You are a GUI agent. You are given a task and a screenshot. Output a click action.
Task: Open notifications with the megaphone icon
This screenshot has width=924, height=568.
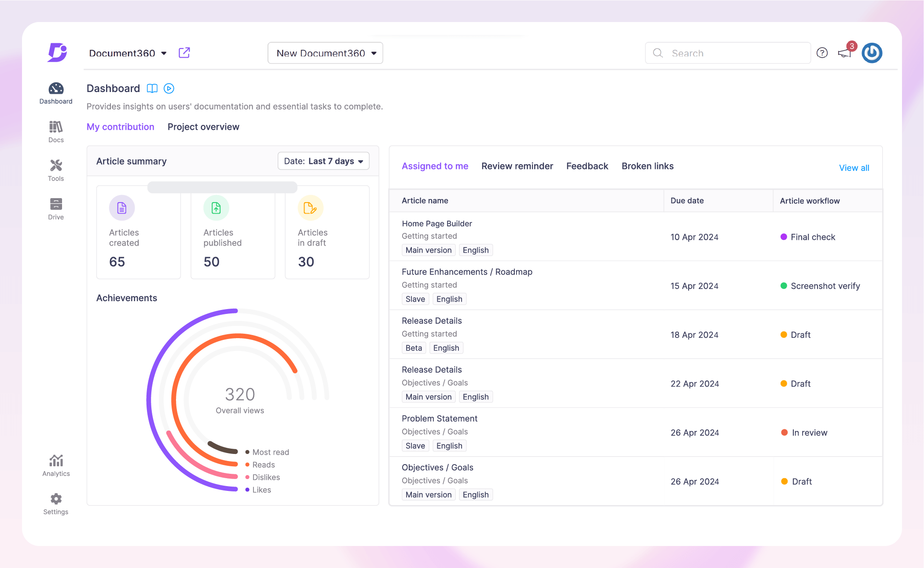[x=844, y=53]
